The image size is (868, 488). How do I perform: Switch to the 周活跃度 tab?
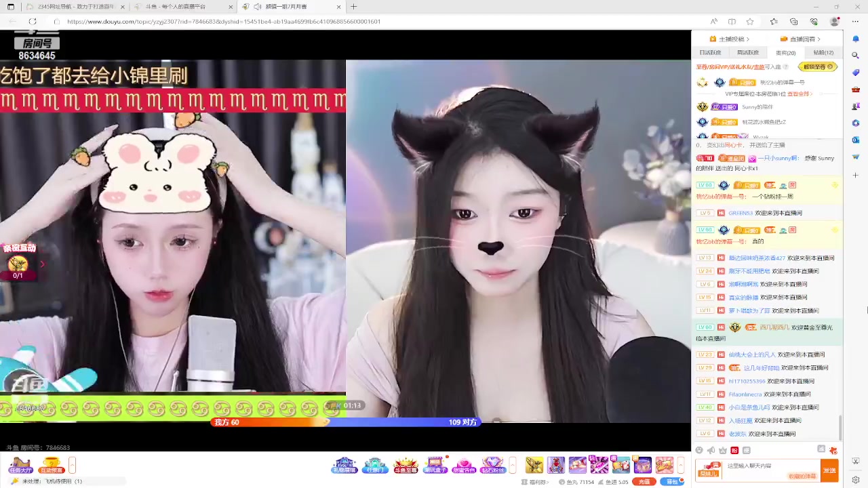748,53
